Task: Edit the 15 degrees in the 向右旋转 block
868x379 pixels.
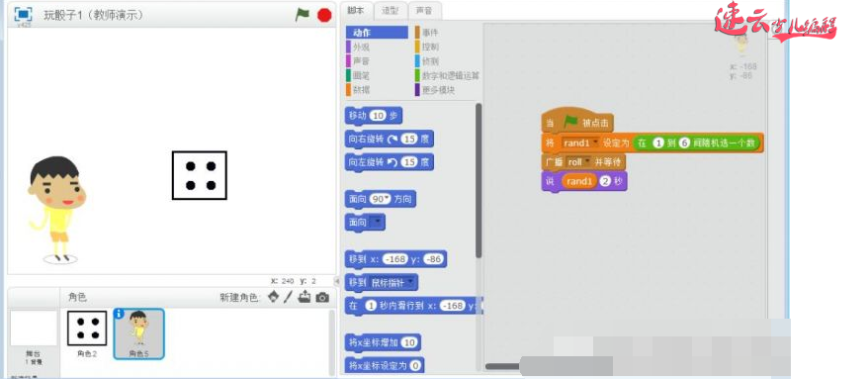Action: tap(409, 140)
